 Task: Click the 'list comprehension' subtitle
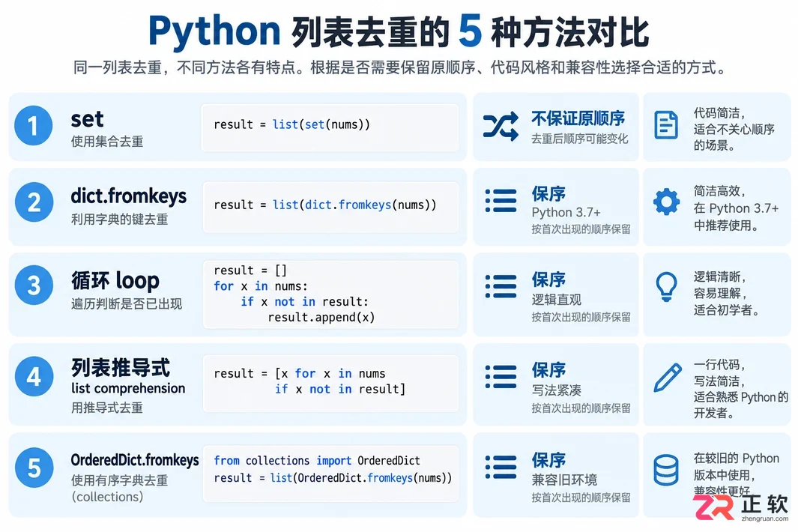coord(128,388)
